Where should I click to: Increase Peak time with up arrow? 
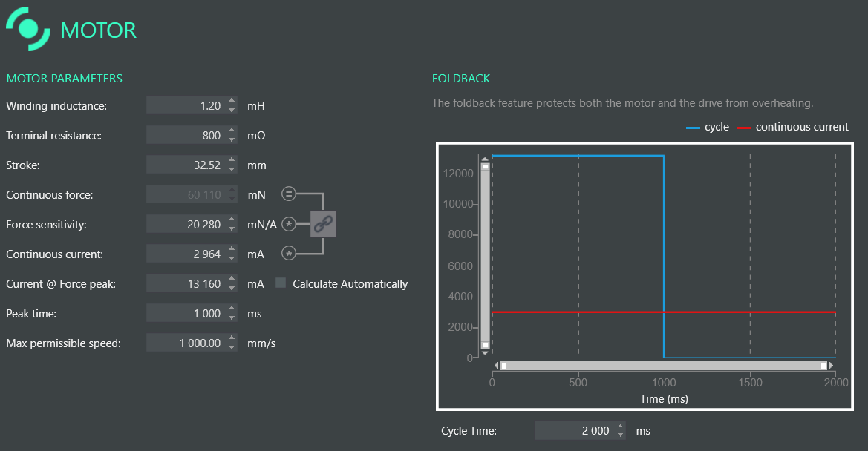(x=232, y=309)
